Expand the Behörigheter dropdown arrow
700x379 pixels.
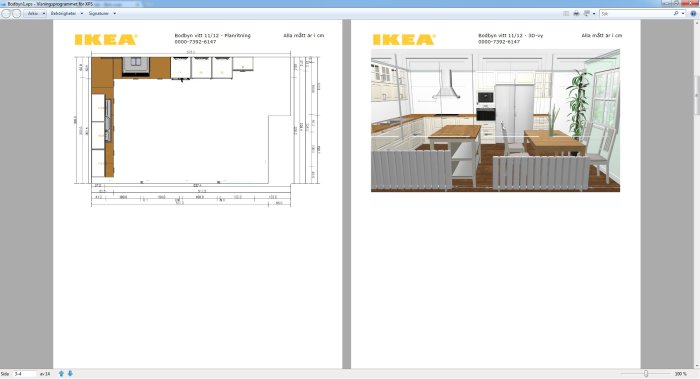(82, 13)
